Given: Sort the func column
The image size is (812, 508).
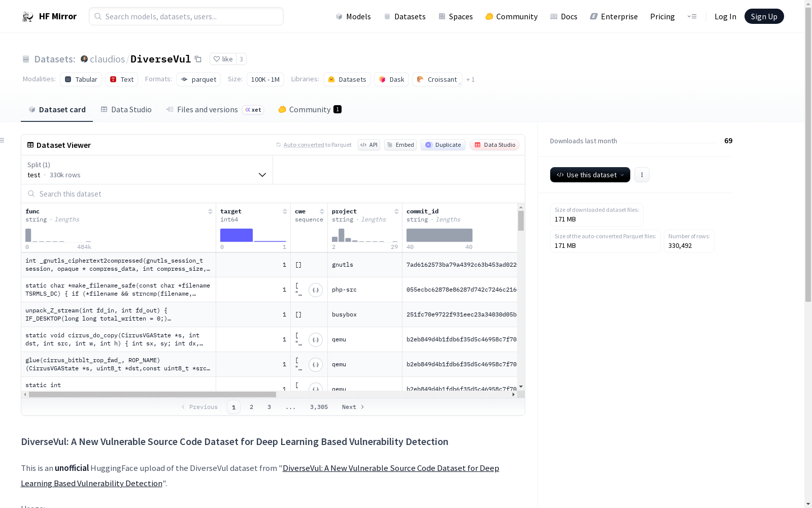Looking at the screenshot, I should 210,211.
